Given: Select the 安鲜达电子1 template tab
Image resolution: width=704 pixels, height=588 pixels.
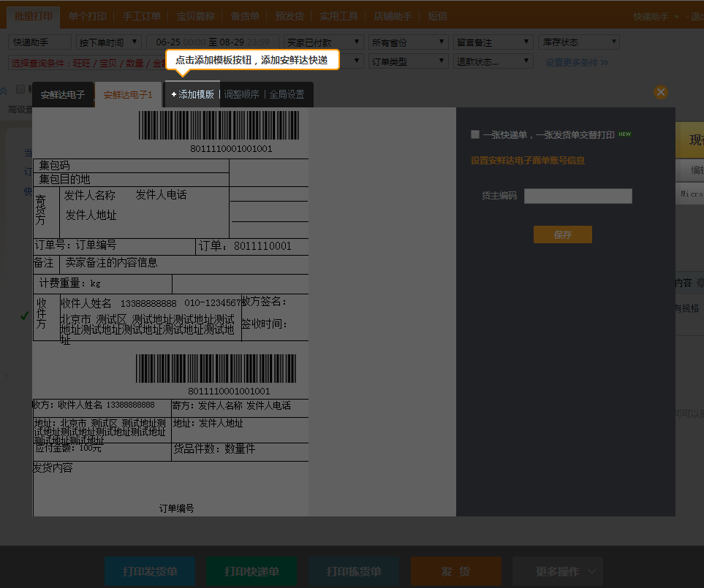Looking at the screenshot, I should 128,95.
